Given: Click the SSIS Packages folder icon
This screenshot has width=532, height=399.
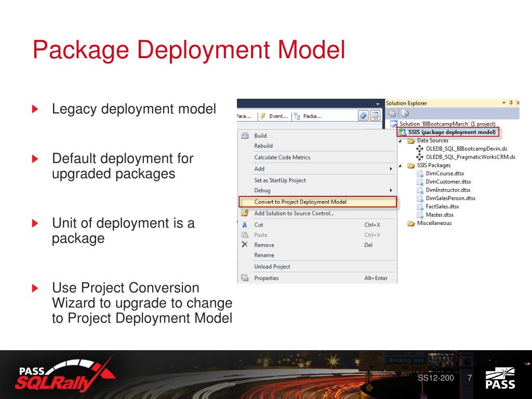Looking at the screenshot, I should pos(411,165).
